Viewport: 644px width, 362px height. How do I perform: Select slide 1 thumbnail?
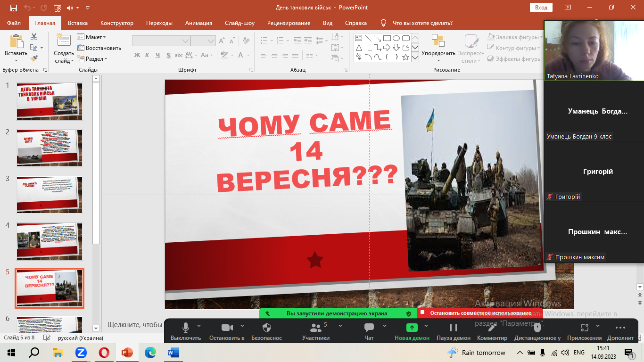pyautogui.click(x=50, y=101)
